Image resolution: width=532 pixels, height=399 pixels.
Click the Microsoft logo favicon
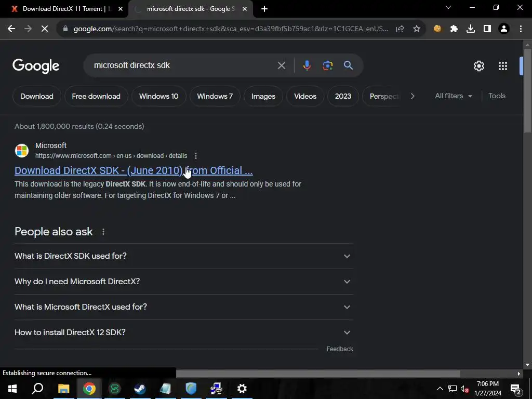[22, 151]
